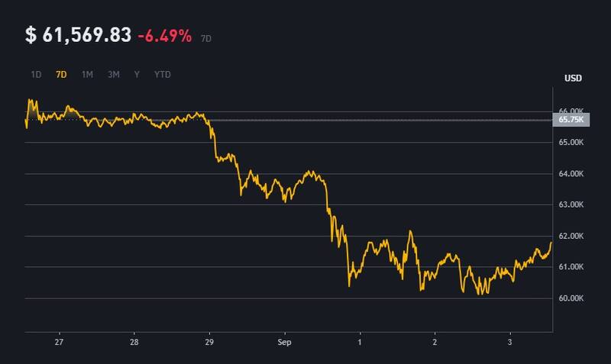Click the 64.00K price axis label
The width and height of the screenshot is (611, 364).
571,174
